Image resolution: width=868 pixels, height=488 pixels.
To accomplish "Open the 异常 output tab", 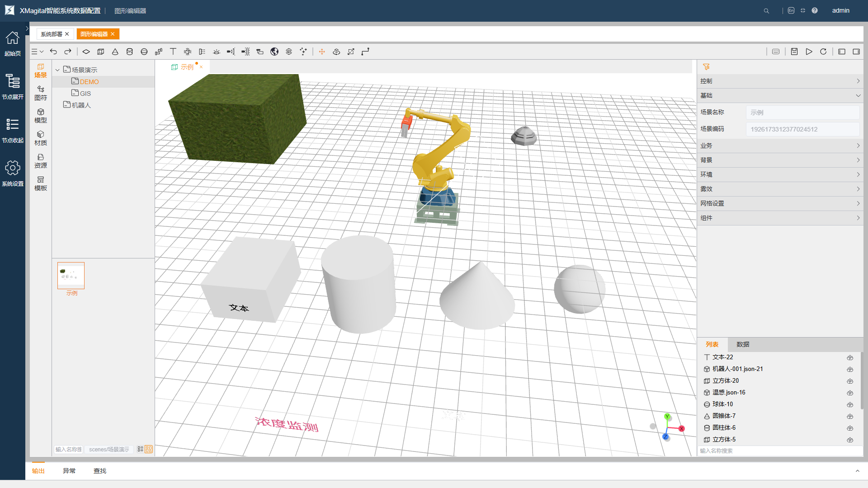I will [x=69, y=471].
